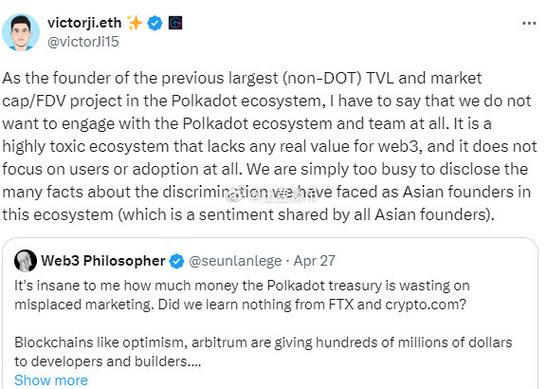Click '(non-DOT)' in the main tweet
Image resolution: width=547 pixels, height=389 pixels.
322,78
